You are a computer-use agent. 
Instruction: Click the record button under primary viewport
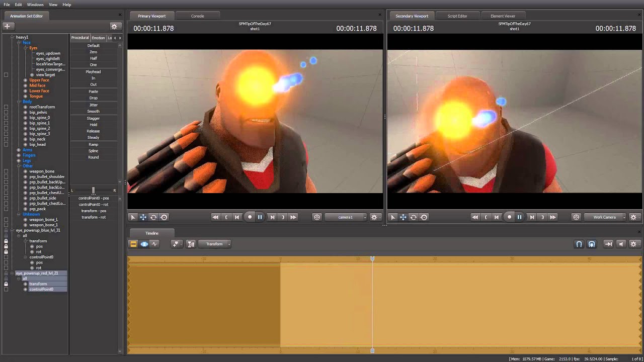[x=250, y=217]
